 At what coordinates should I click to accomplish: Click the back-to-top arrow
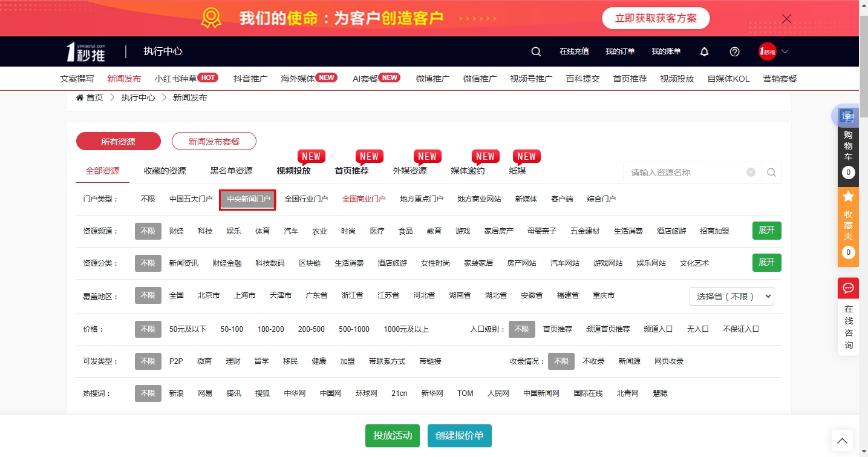(x=841, y=440)
